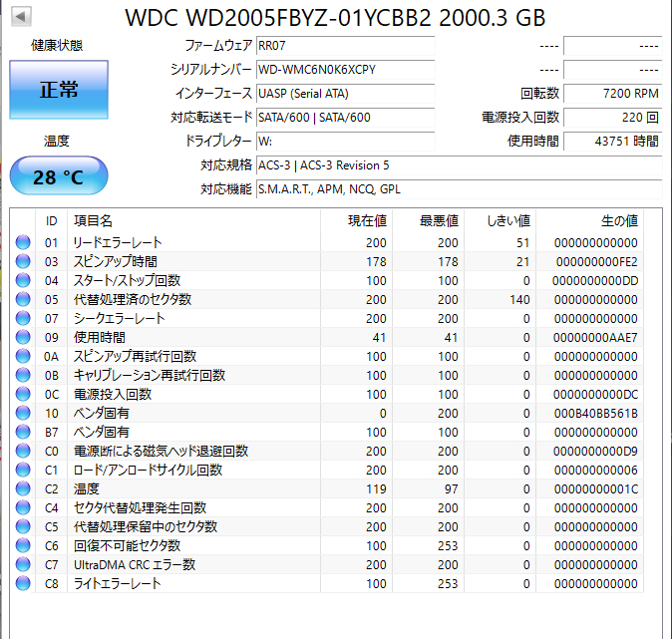Screen dimensions: 672x639
Task: Select the シークエラーレート attribute name
Action: tap(119, 318)
